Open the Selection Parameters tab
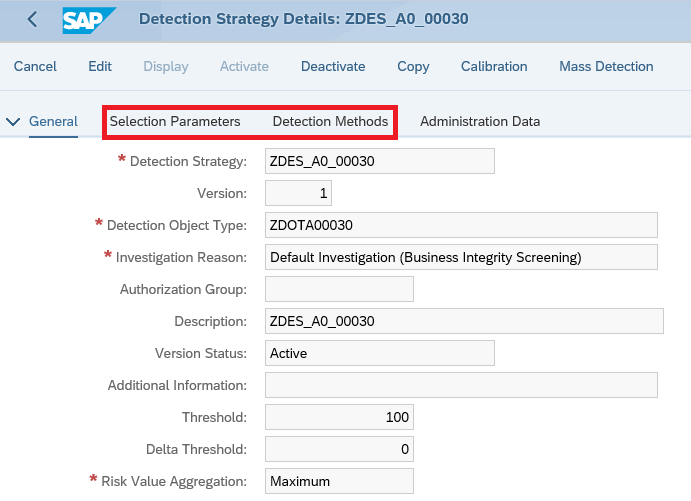The width and height of the screenshot is (691, 501). coord(175,122)
